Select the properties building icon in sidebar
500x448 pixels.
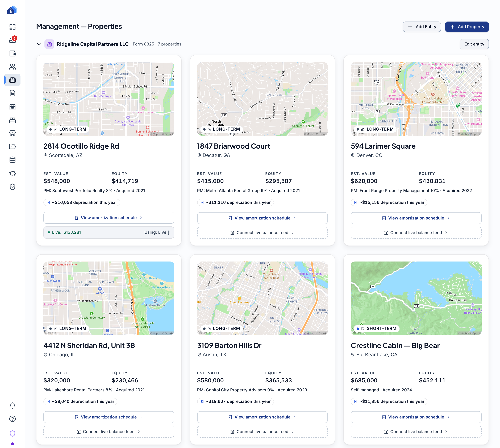pyautogui.click(x=12, y=80)
